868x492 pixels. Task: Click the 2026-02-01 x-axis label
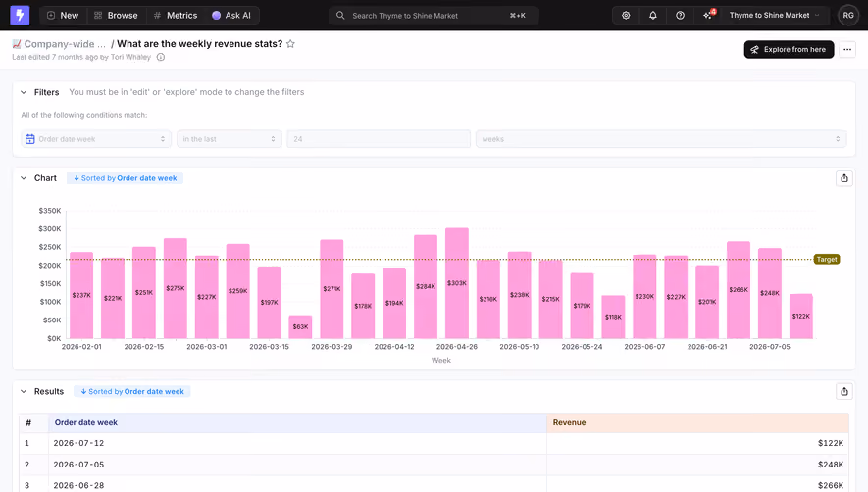81,346
